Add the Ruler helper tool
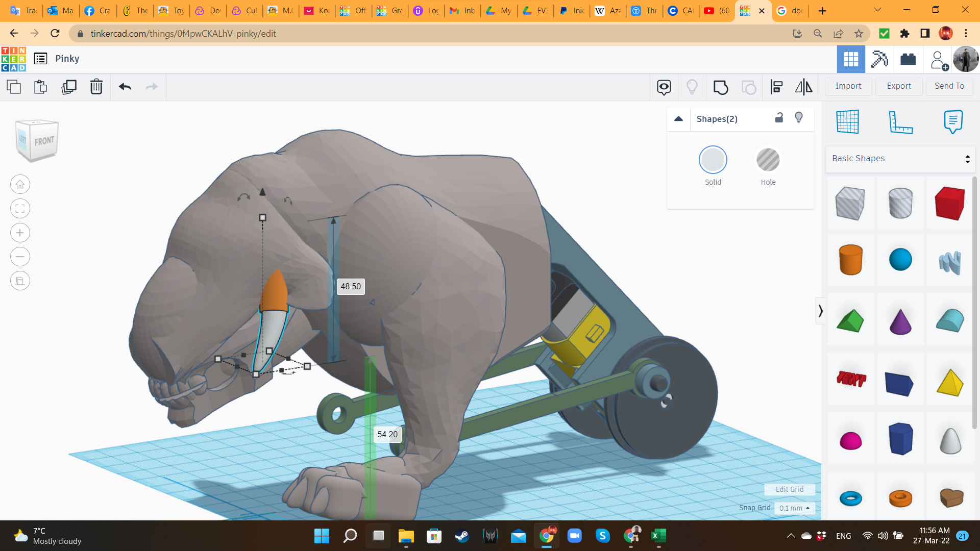This screenshot has height=551, width=980. pyautogui.click(x=900, y=122)
